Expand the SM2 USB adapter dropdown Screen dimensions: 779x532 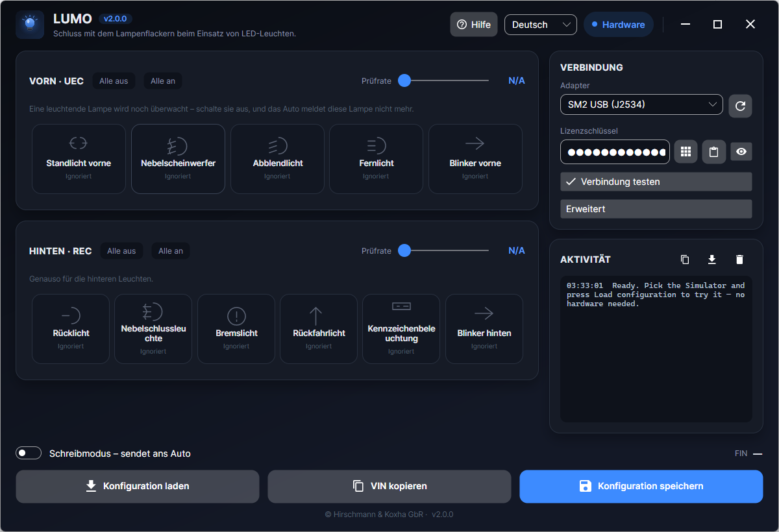pyautogui.click(x=641, y=104)
